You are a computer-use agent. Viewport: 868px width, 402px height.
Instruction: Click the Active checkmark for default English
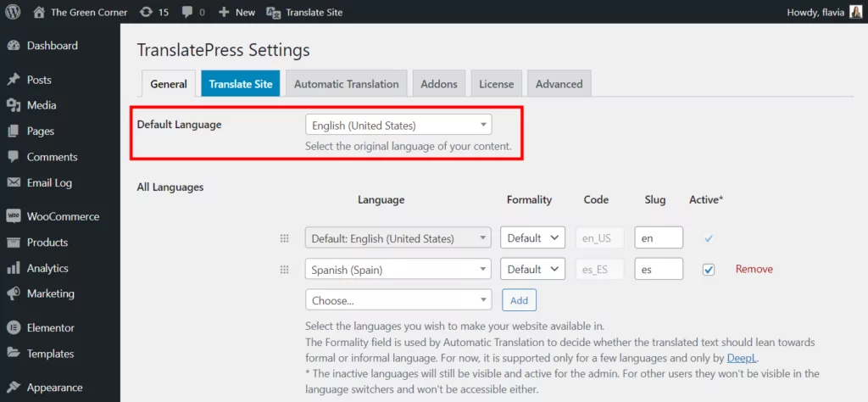pos(709,239)
